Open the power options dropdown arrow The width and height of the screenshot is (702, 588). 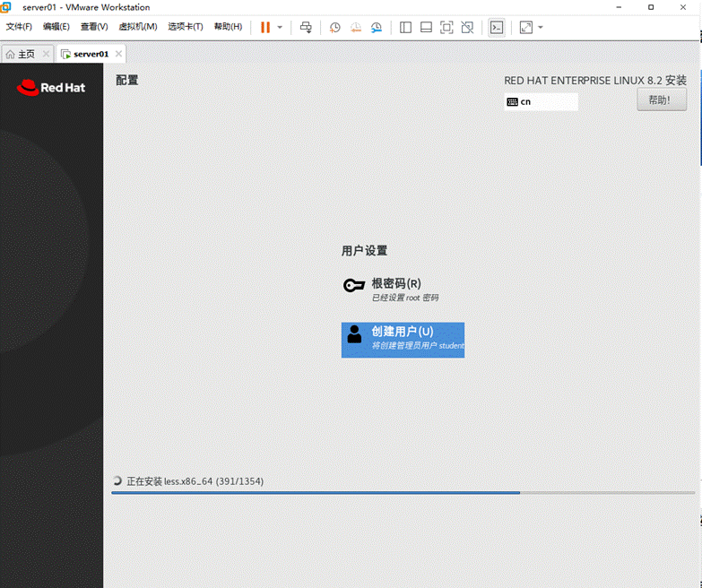[x=280, y=27]
